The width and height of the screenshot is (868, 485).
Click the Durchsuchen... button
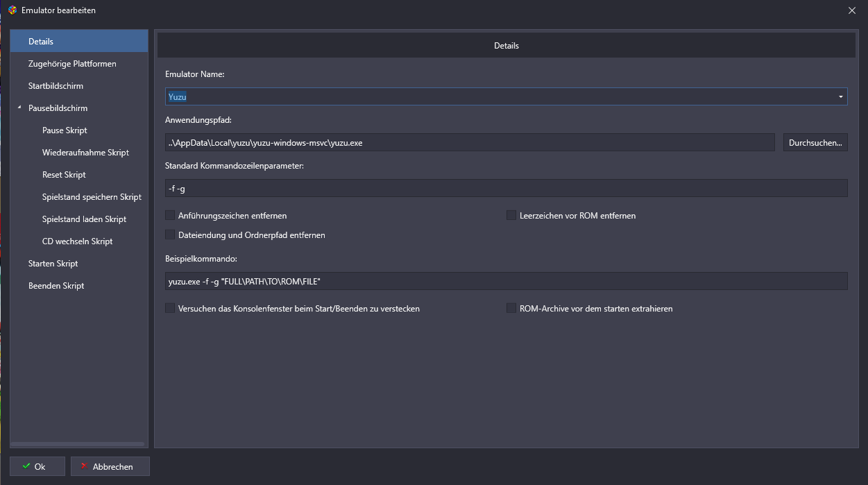(x=815, y=142)
